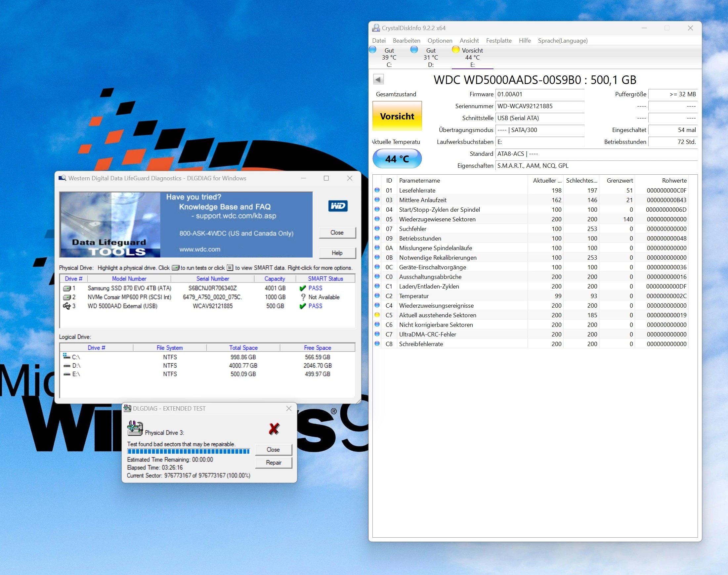Click the Physical Drive 3 tools icon

pyautogui.click(x=135, y=428)
